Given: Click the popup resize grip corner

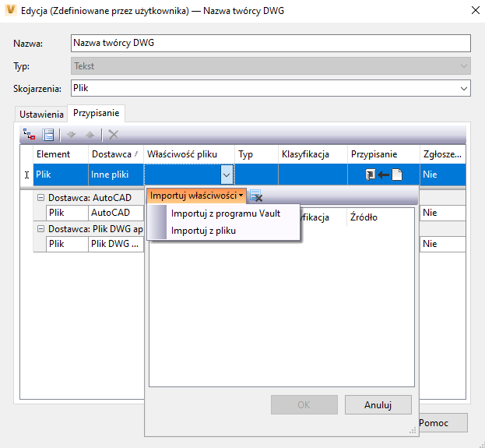Looking at the screenshot, I should (x=413, y=431).
